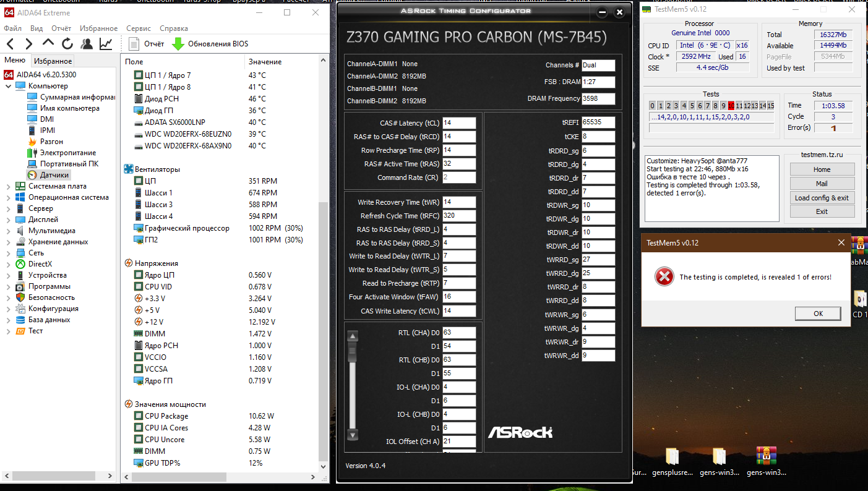Close the TestMem5 error dialog
Viewport: 868px width, 491px height.
click(x=841, y=243)
